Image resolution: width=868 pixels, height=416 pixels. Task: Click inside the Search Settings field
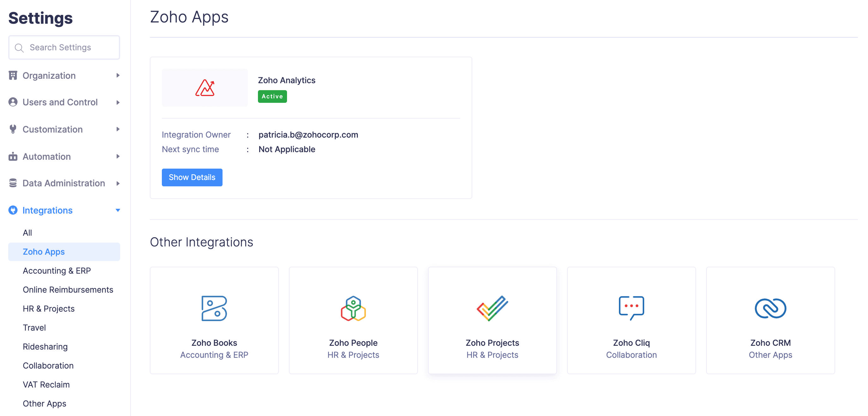(64, 47)
